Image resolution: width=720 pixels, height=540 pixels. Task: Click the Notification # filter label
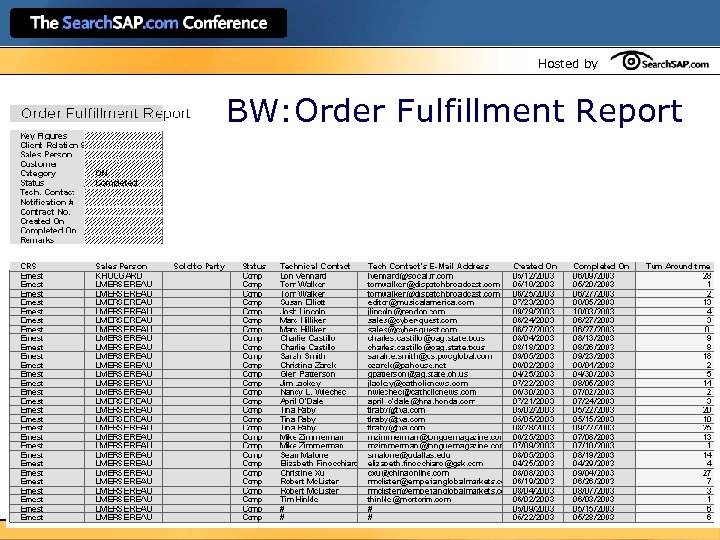tap(46, 202)
